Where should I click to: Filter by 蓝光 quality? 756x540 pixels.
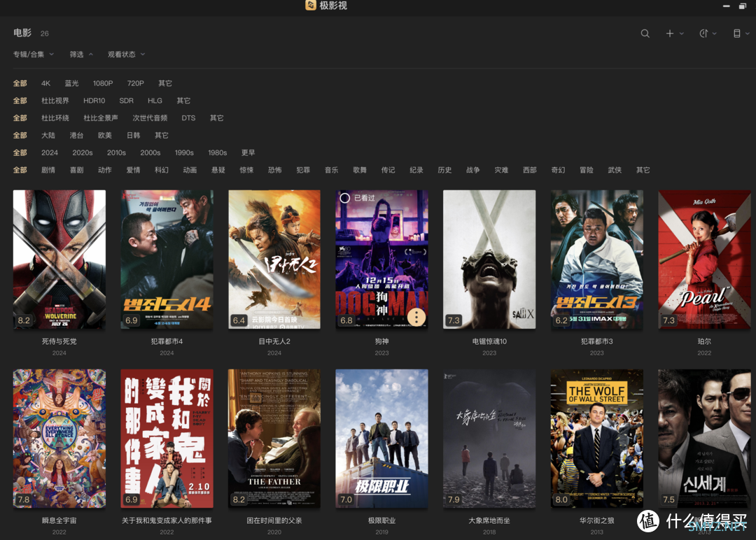coord(72,83)
